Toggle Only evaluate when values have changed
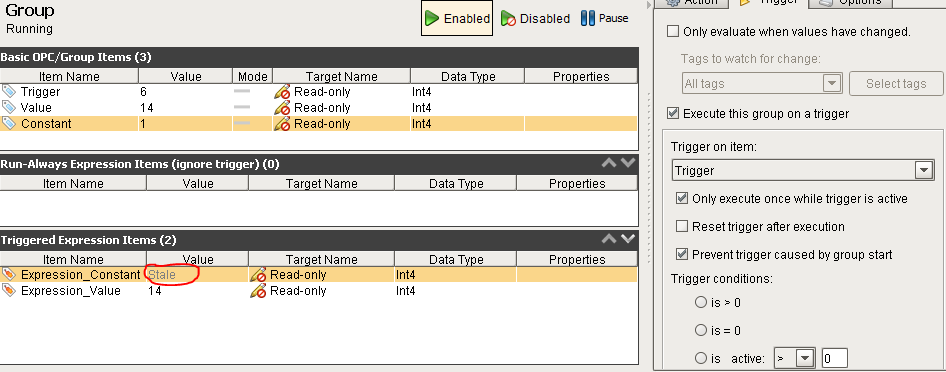 click(x=673, y=31)
